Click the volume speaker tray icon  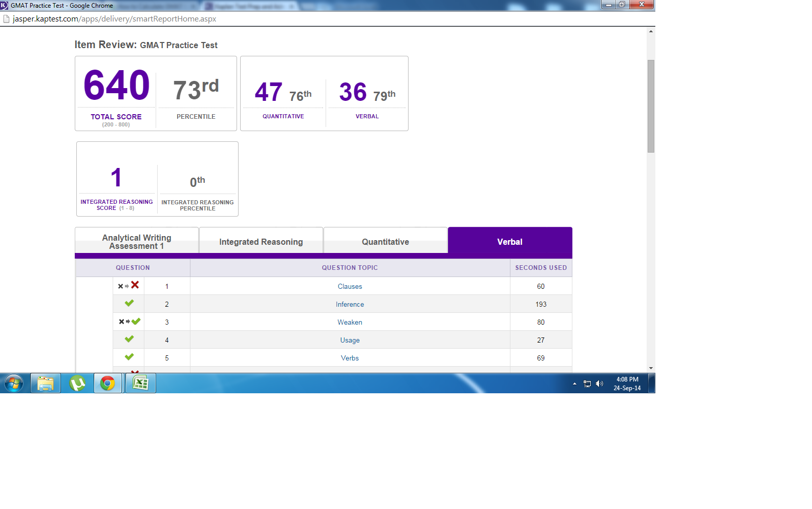[600, 384]
